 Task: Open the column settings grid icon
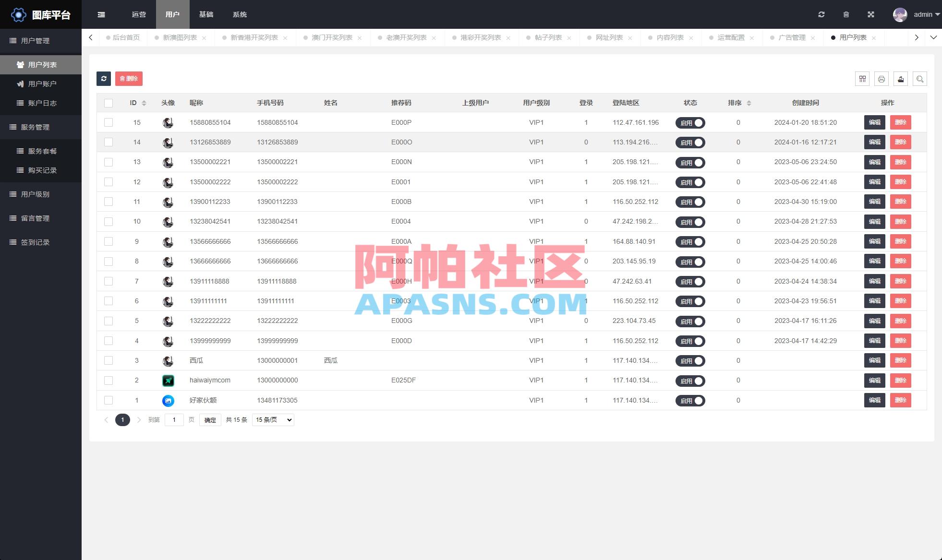[x=862, y=79]
